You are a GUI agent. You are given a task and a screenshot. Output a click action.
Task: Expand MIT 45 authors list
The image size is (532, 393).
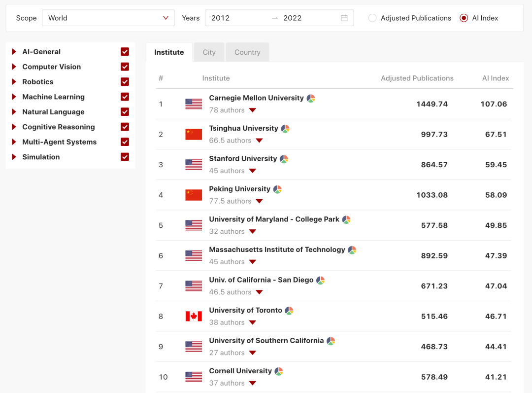click(x=252, y=262)
